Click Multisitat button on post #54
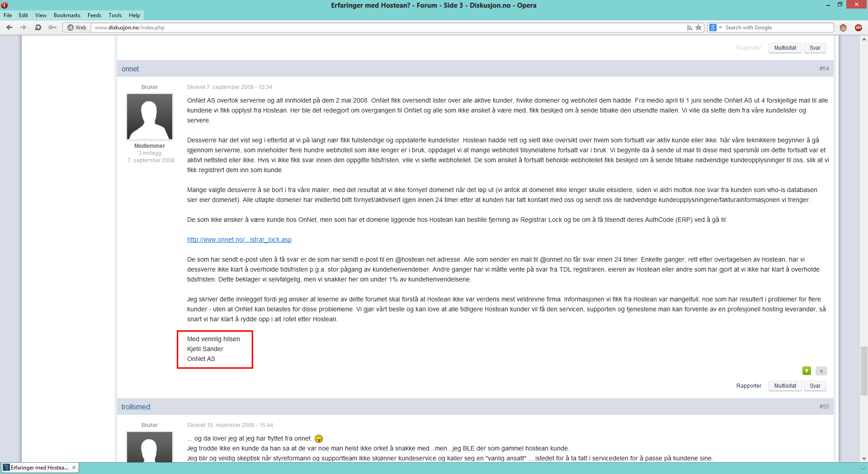 point(785,386)
